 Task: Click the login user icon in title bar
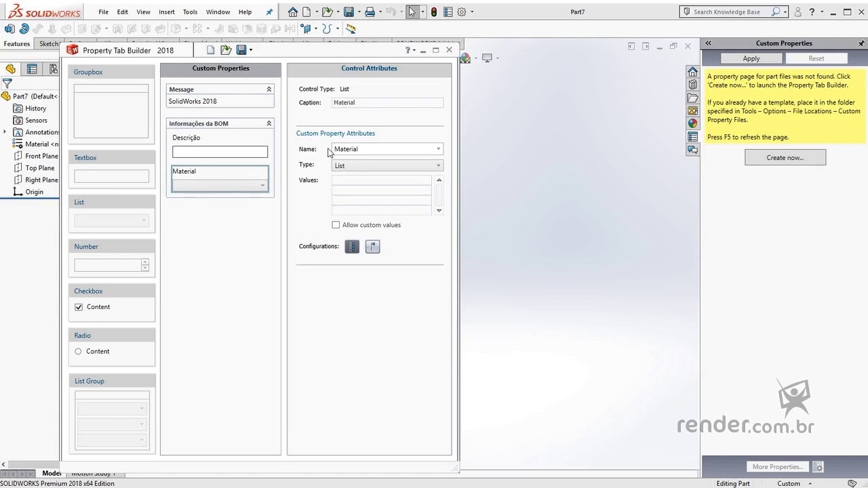tap(797, 12)
